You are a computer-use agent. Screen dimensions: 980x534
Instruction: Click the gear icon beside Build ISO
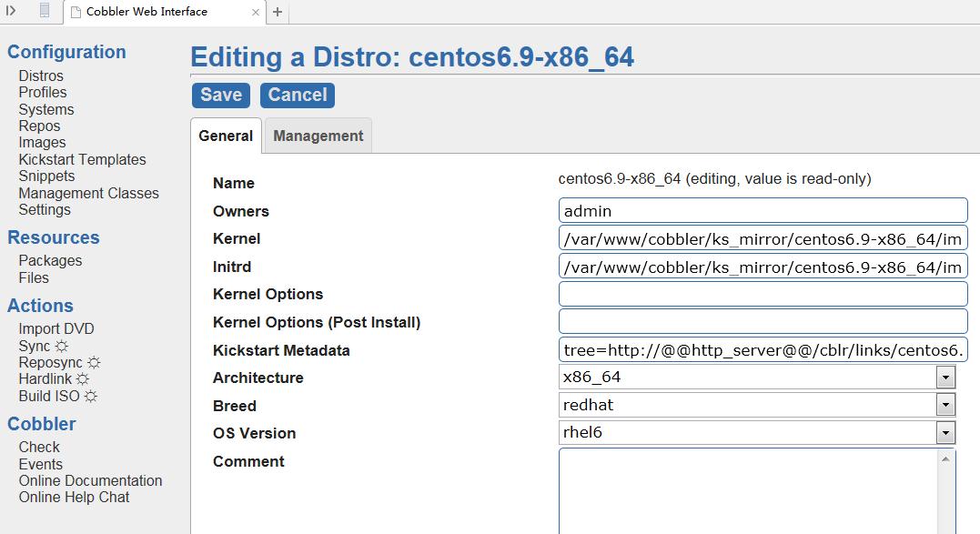pos(90,397)
